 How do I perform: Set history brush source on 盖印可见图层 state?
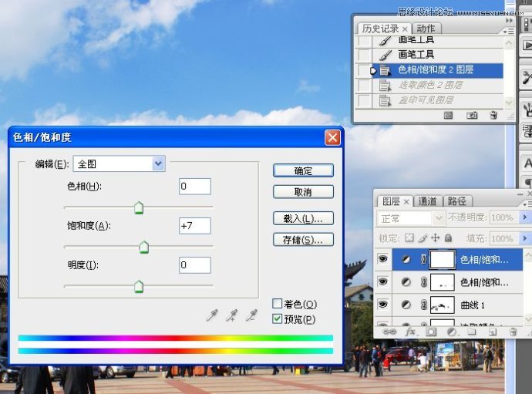pos(364,100)
